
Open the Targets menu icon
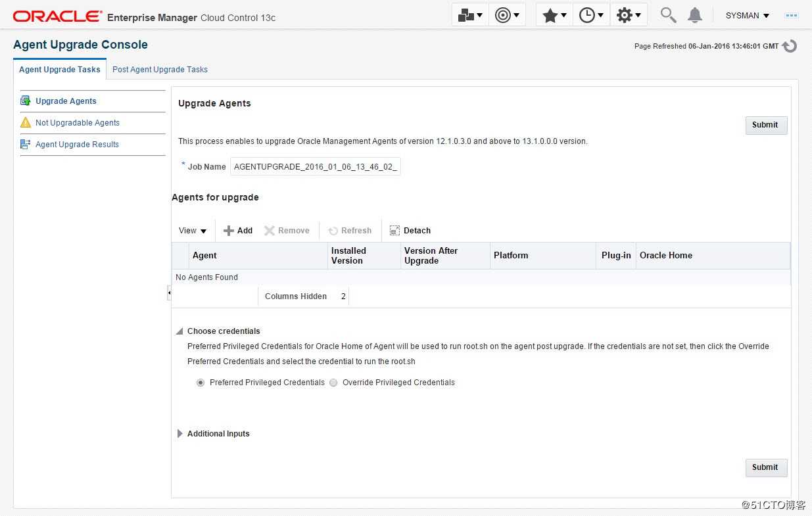507,15
